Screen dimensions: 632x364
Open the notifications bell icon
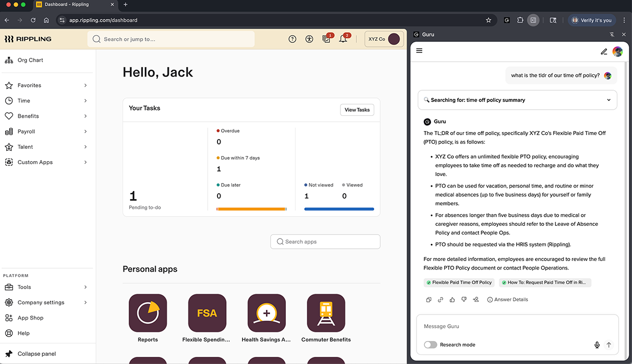[x=344, y=39]
